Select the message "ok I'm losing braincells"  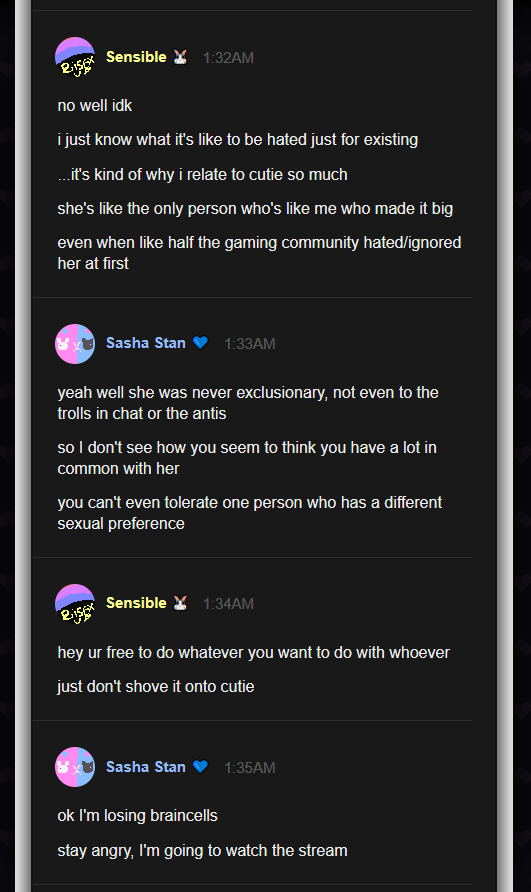pyautogui.click(x=137, y=816)
